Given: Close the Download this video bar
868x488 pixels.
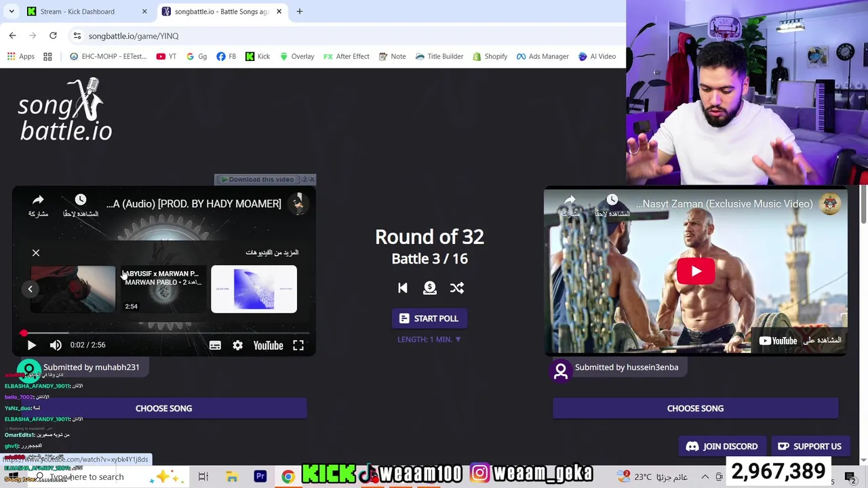Looking at the screenshot, I should pyautogui.click(x=312, y=180).
